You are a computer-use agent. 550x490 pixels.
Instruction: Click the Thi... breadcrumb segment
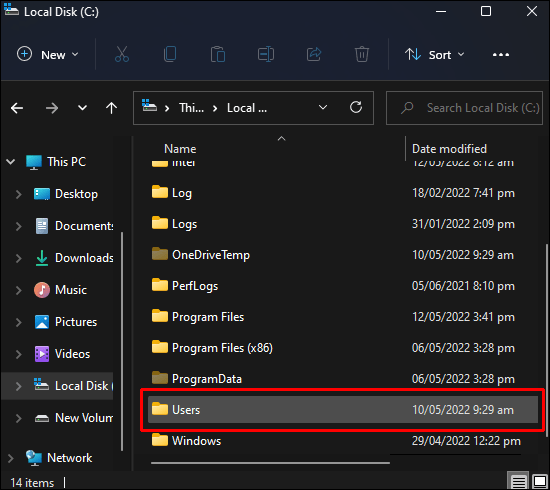(x=191, y=108)
